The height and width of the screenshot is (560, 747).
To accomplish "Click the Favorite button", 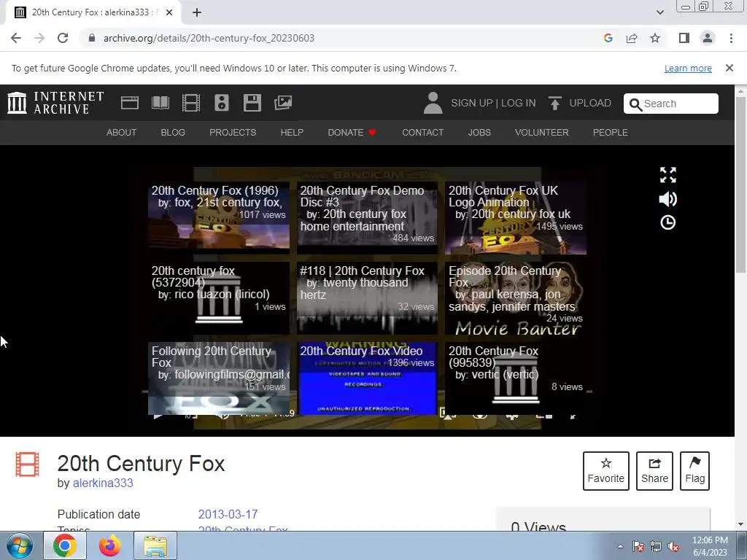I will pyautogui.click(x=606, y=471).
